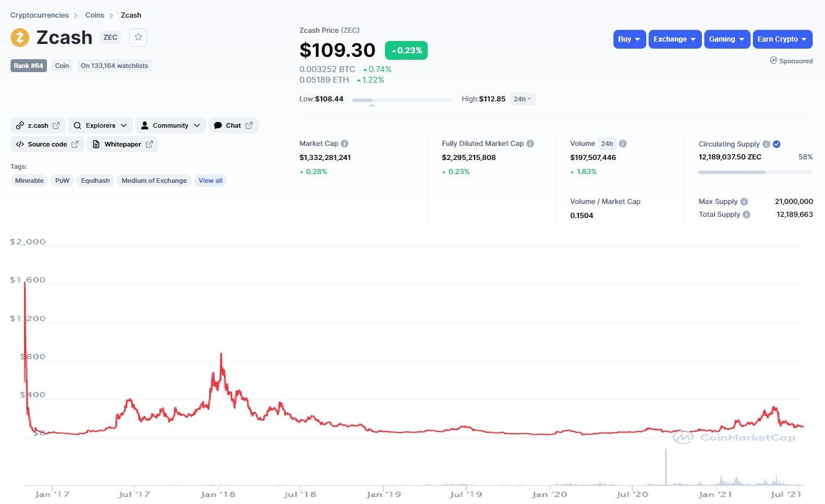The image size is (825, 504).
Task: Click the Jul '19 axis label
Action: 466,495
